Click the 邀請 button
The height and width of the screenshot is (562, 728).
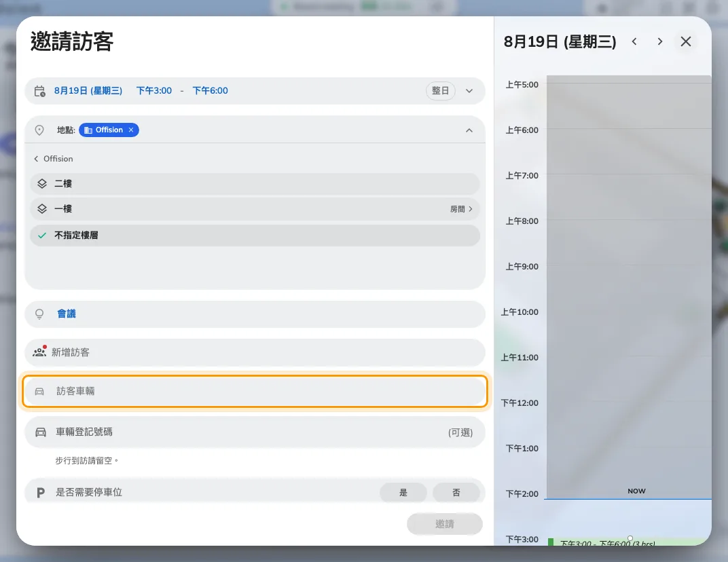tap(444, 524)
